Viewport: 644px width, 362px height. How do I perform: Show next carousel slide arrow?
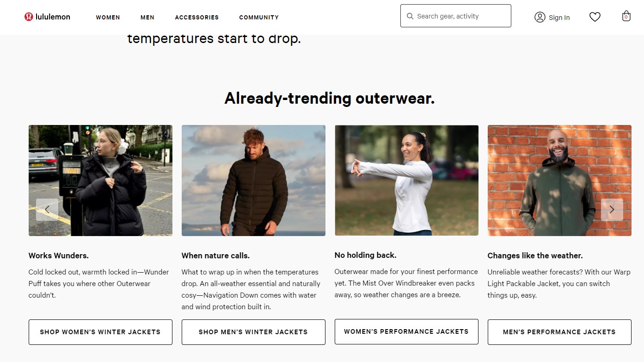(612, 210)
